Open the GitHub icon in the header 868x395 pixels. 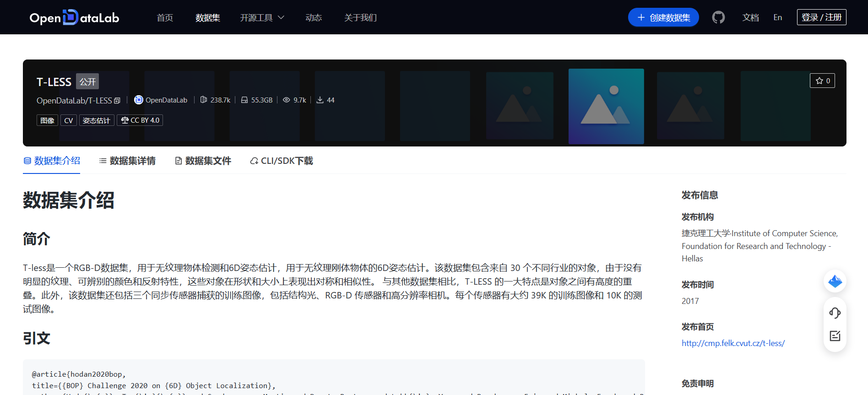718,17
